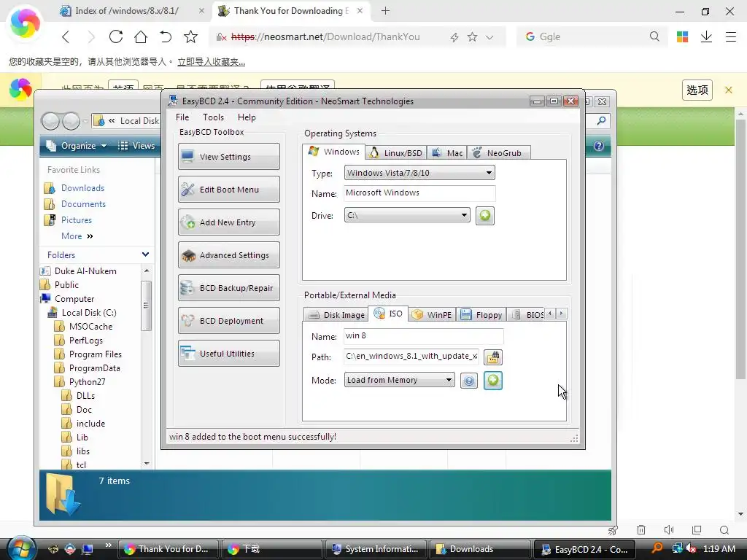Click green add entry icon next to Drive
This screenshot has width=747, height=560.
click(x=485, y=216)
